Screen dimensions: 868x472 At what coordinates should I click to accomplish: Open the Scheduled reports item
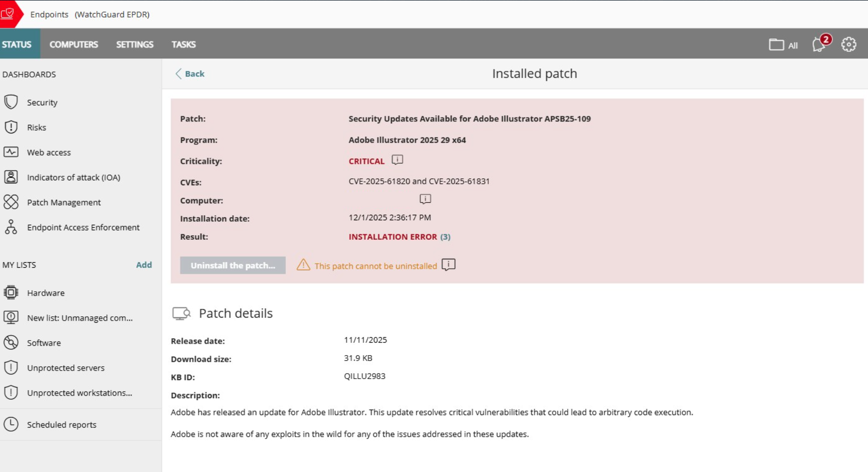pyautogui.click(x=61, y=425)
